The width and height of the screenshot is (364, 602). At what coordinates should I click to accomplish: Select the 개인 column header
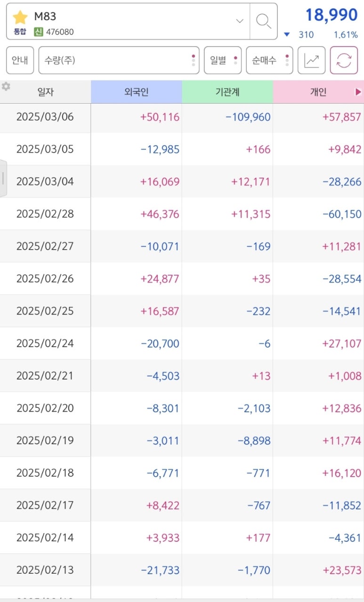click(318, 92)
